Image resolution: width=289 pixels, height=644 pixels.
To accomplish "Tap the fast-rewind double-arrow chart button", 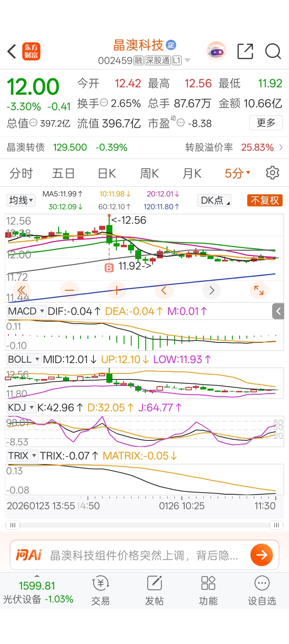I will (x=22, y=290).
